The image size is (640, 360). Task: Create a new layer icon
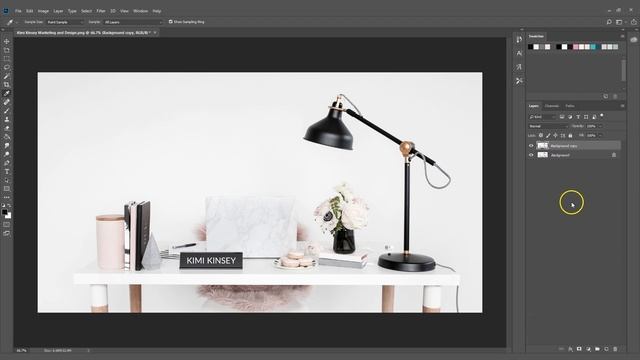(x=606, y=349)
